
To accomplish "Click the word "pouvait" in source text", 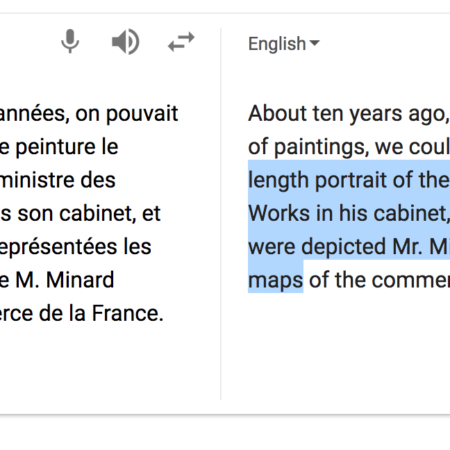I will click(x=142, y=114).
